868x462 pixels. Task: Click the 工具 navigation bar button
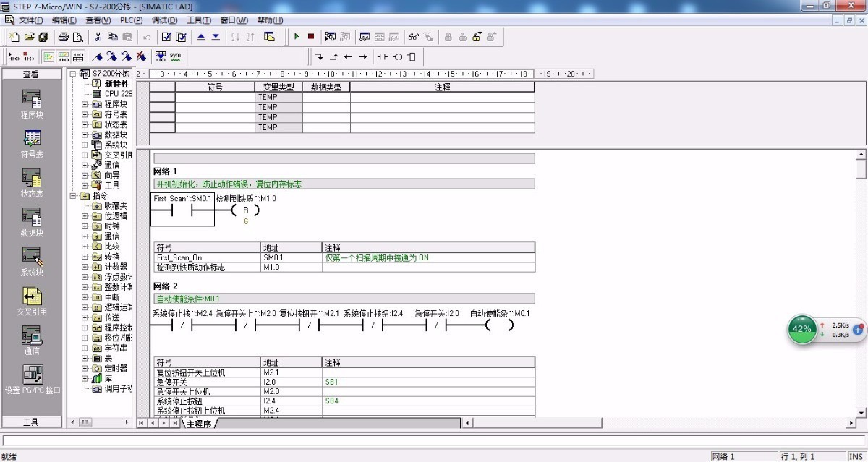coord(31,422)
